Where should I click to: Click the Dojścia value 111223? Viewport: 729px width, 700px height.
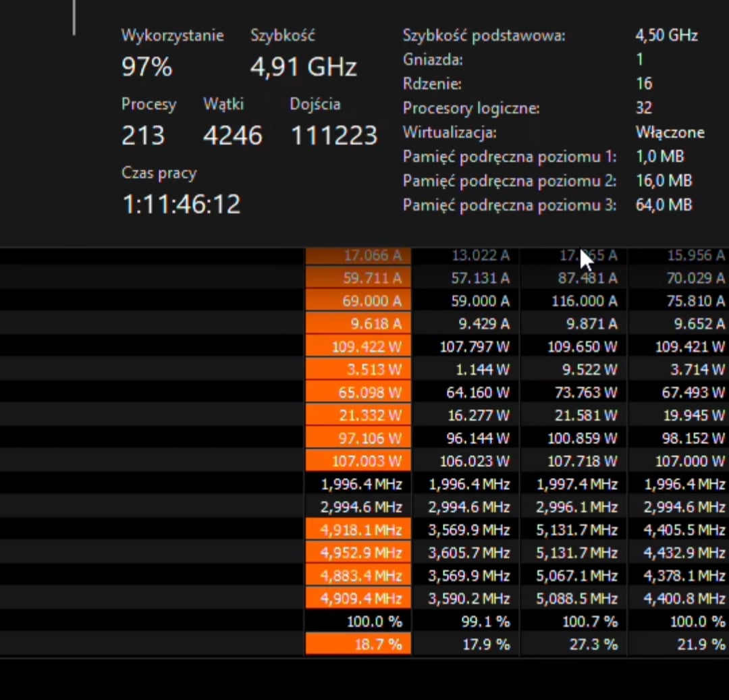tap(334, 135)
